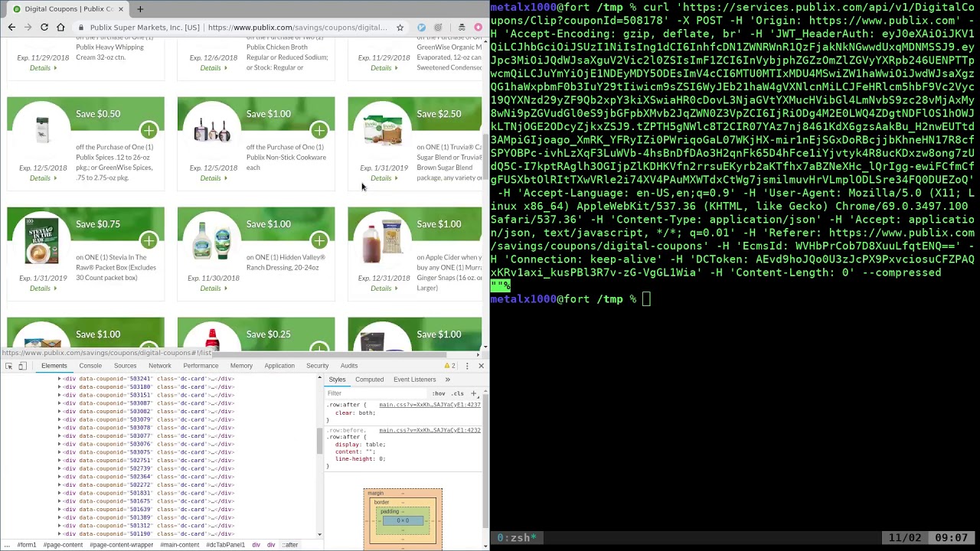Viewport: 980px width, 551px height.
Task: Click the DevTools warnings count badge
Action: point(450,366)
